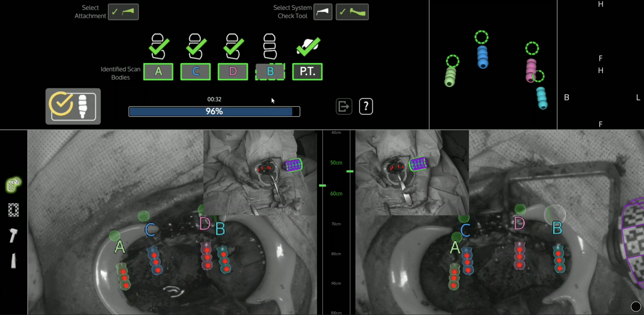Image resolution: width=644 pixels, height=315 pixels.
Task: Click teal scan body model in 3D view
Action: (x=542, y=98)
